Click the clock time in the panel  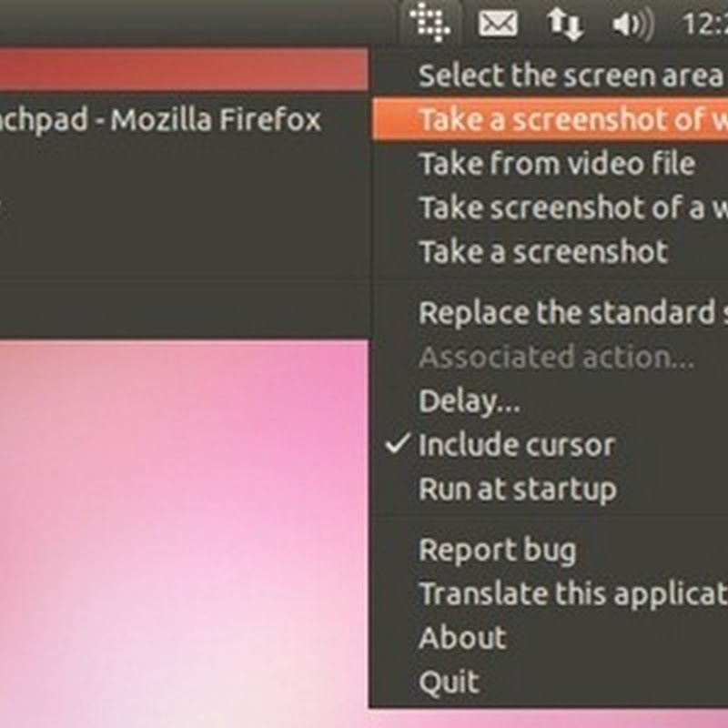pos(704,24)
